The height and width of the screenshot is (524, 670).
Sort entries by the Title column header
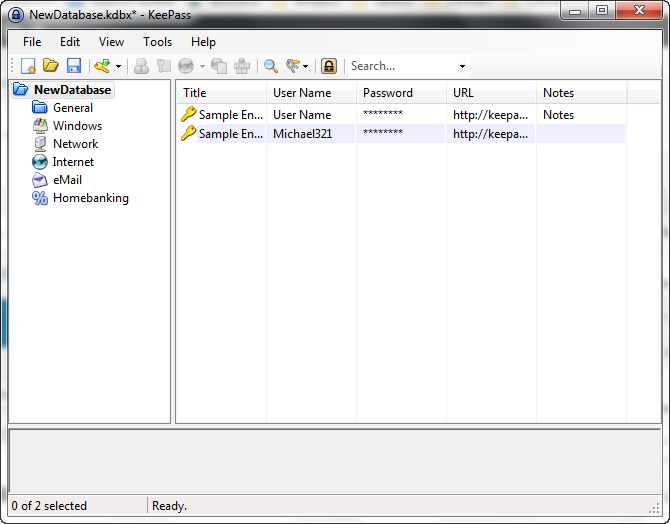tap(220, 93)
